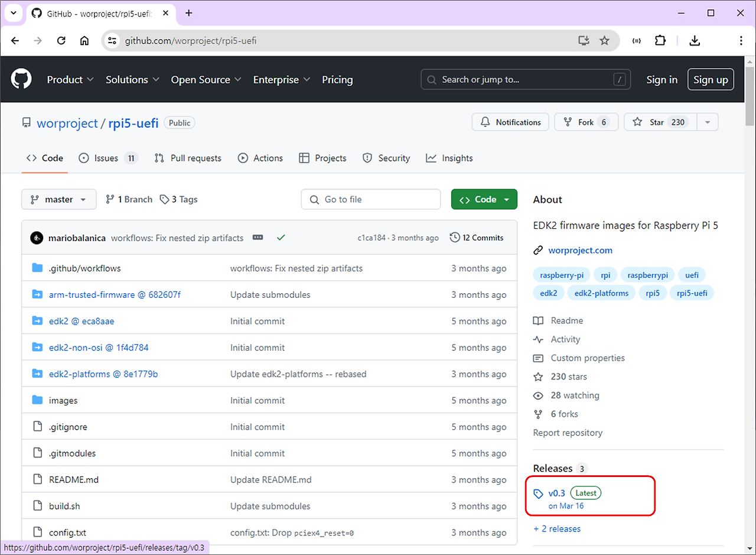This screenshot has height=555, width=756.
Task: Click the browser back arrow
Action: pos(15,41)
